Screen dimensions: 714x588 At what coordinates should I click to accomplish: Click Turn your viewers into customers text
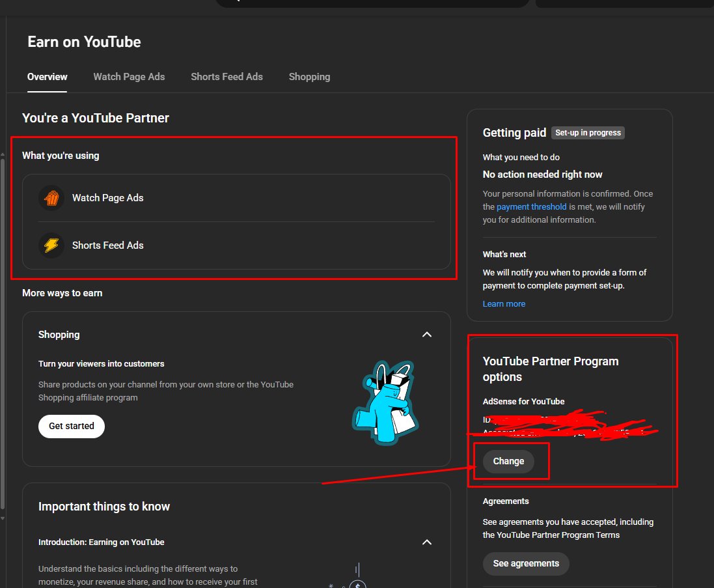(x=101, y=363)
